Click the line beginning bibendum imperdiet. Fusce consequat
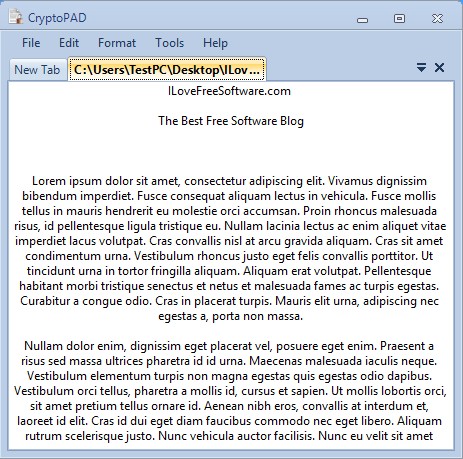This screenshot has width=463, height=459. (229, 196)
